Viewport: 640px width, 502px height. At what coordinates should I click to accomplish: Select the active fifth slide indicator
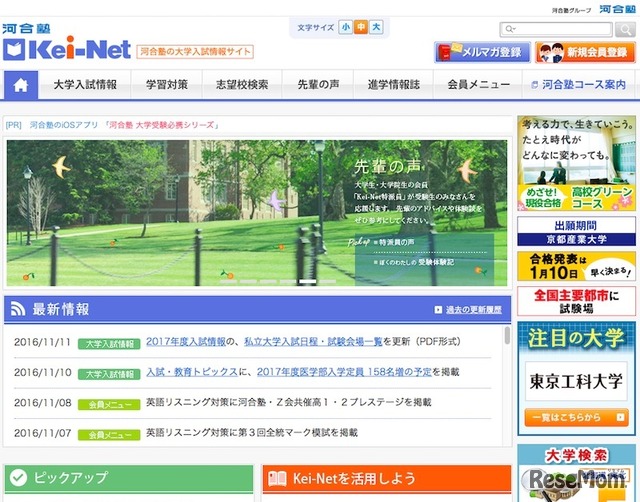click(307, 282)
